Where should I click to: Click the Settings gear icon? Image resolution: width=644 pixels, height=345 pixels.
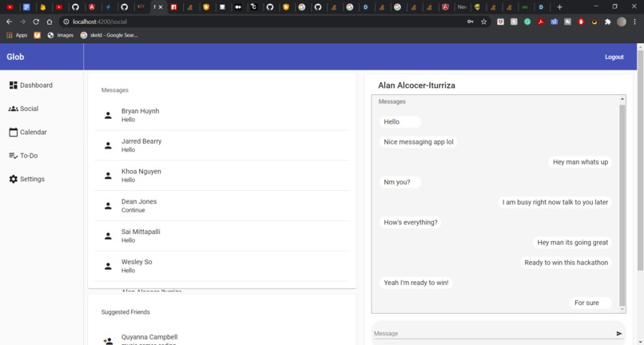tap(13, 179)
